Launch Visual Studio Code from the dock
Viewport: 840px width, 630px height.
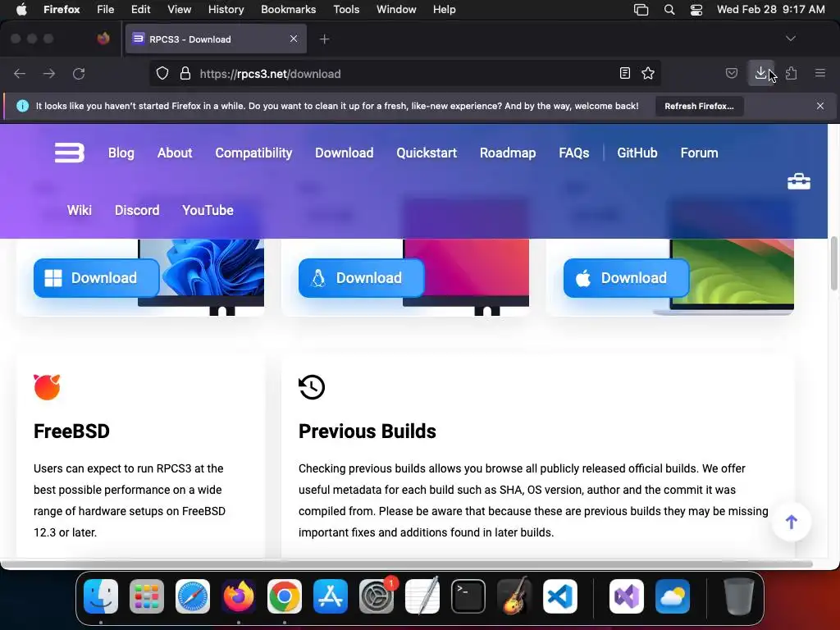point(559,596)
